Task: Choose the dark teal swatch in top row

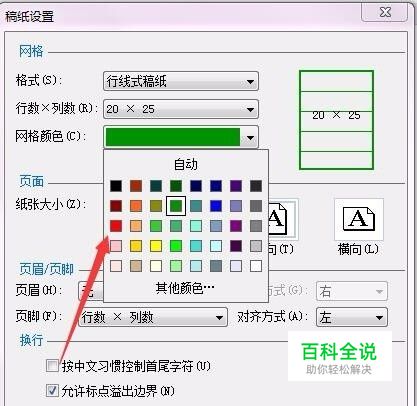Action: (x=156, y=186)
